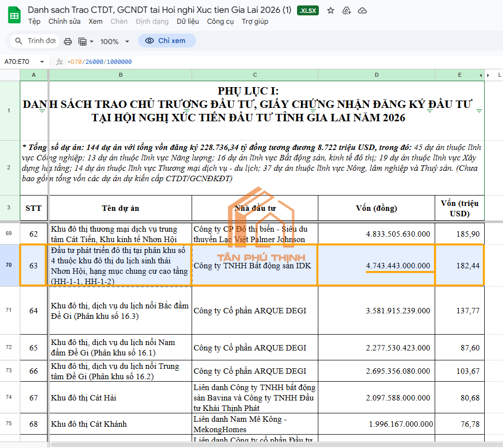Open the Trợ giúp menu
This screenshot has height=448, width=503.
click(x=254, y=21)
